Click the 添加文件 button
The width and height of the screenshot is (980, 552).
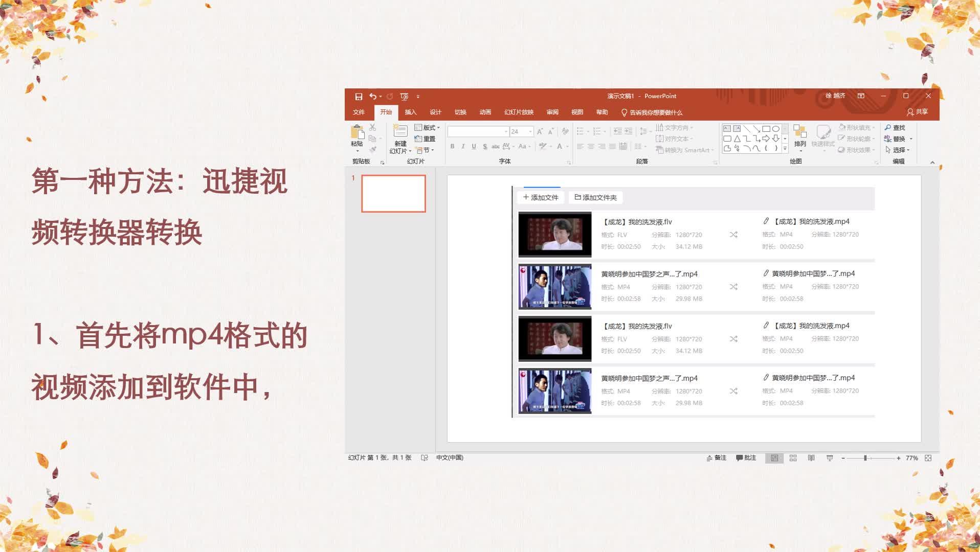(x=540, y=197)
